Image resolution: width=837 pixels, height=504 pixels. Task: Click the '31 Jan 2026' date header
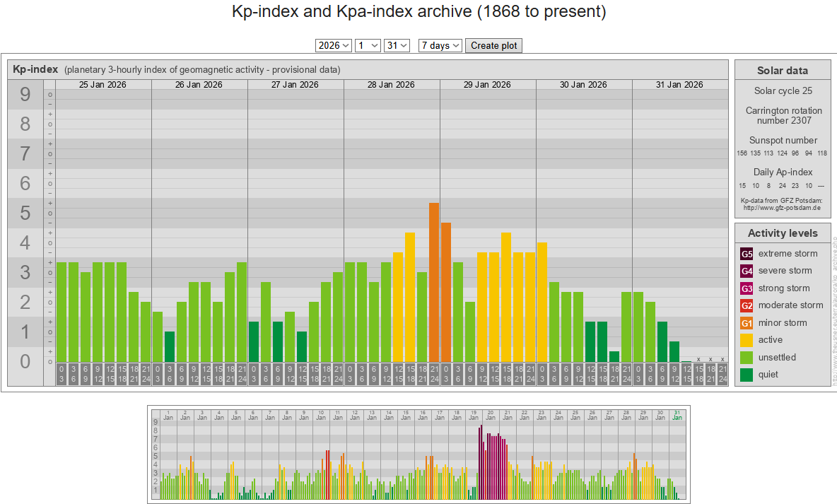tap(679, 85)
